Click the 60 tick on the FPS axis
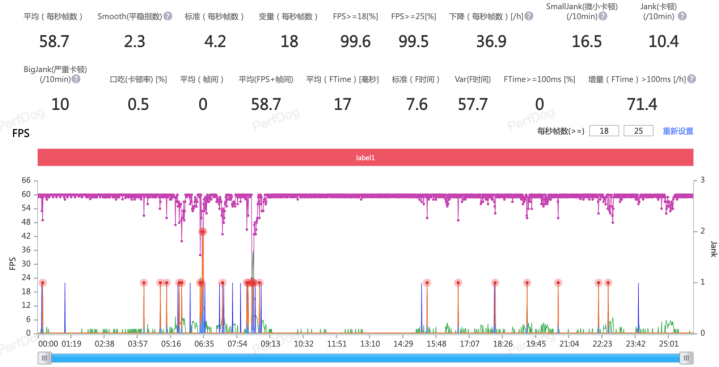The width and height of the screenshot is (719, 367). coord(26,194)
